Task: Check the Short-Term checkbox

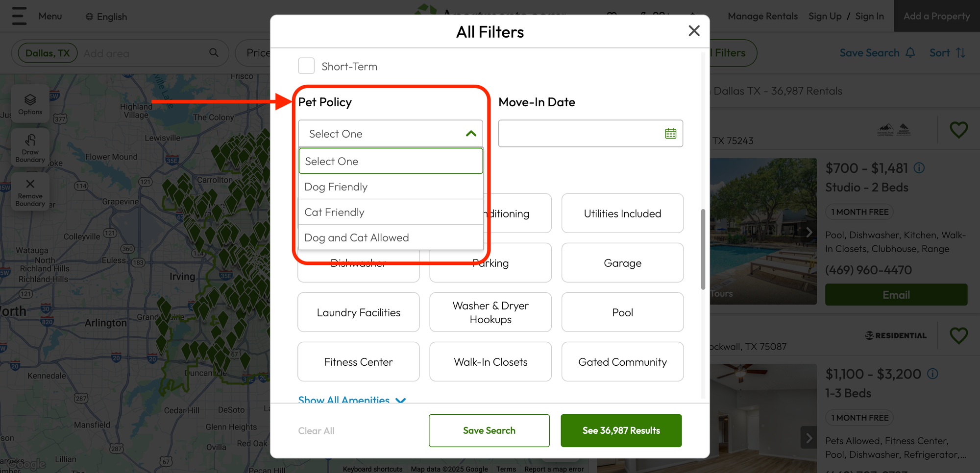Action: pyautogui.click(x=306, y=66)
